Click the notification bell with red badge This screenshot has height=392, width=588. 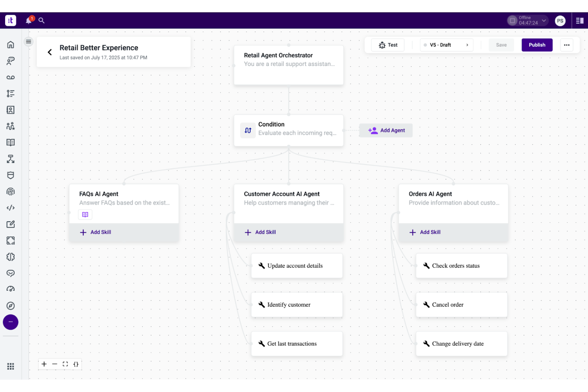[28, 20]
